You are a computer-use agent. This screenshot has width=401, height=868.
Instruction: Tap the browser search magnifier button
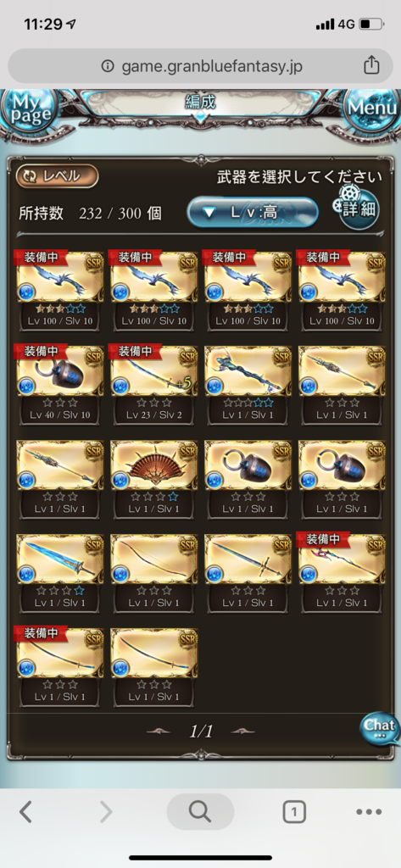point(200,812)
